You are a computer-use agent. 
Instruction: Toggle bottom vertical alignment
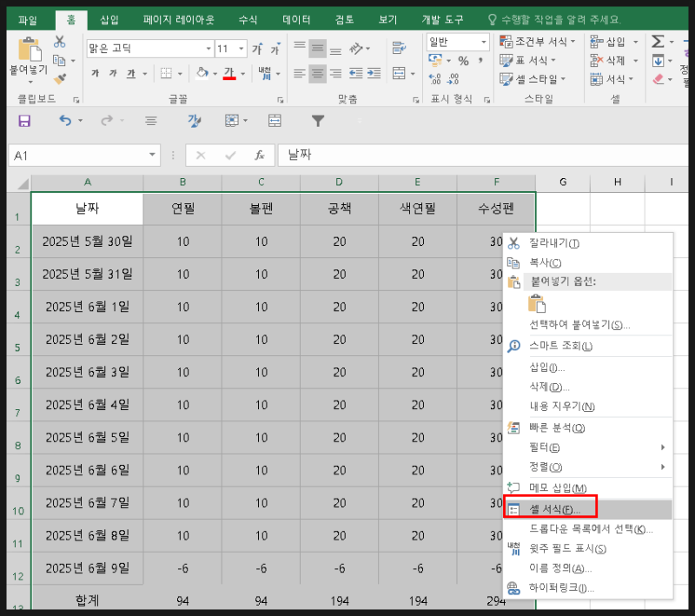click(x=336, y=50)
